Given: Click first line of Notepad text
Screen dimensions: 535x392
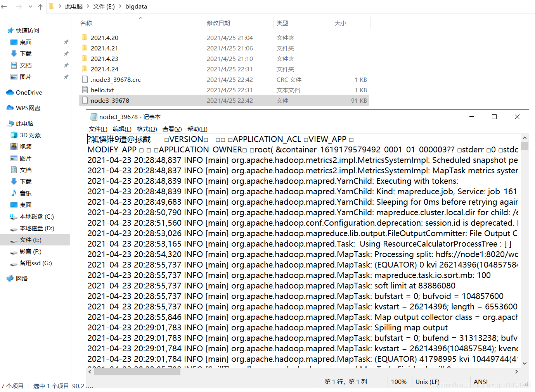Looking at the screenshot, I should 221,139.
